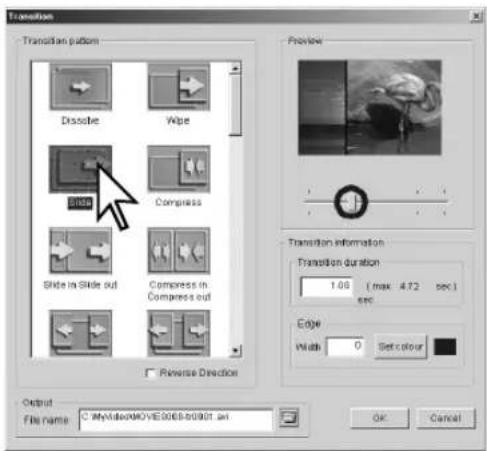Select the Dissolve transition icon
The width and height of the screenshot is (487, 451).
click(x=81, y=87)
